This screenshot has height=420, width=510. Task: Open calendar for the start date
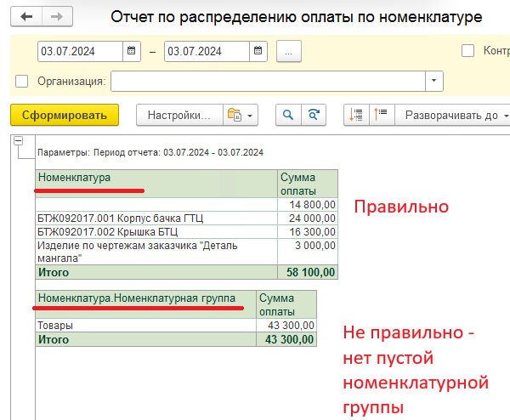click(x=131, y=51)
